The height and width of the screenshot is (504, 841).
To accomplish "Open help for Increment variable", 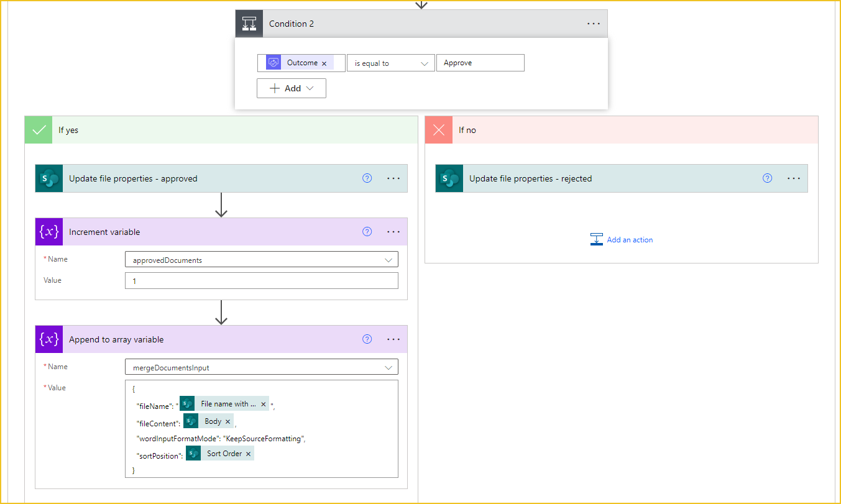I will click(367, 232).
